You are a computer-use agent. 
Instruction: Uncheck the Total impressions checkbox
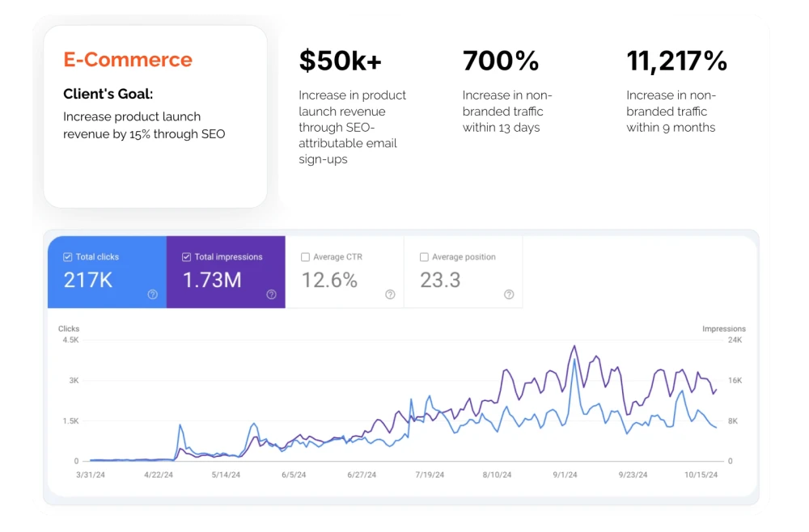point(186,257)
